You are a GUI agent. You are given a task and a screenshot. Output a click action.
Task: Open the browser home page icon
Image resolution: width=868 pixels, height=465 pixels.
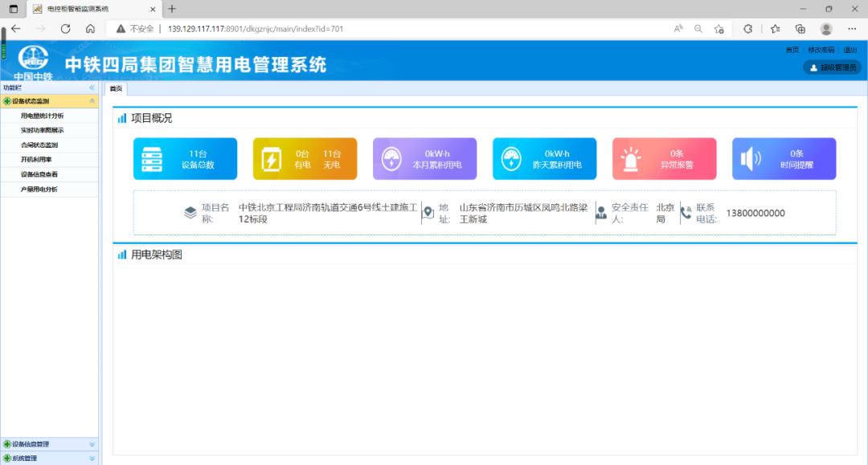click(x=90, y=29)
